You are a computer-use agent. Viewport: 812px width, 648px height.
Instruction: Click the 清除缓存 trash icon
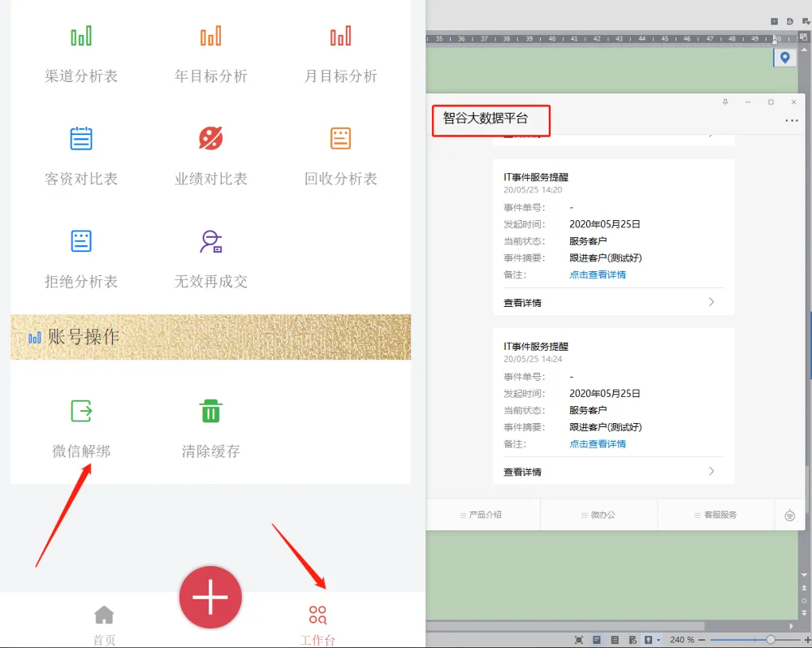coord(211,411)
